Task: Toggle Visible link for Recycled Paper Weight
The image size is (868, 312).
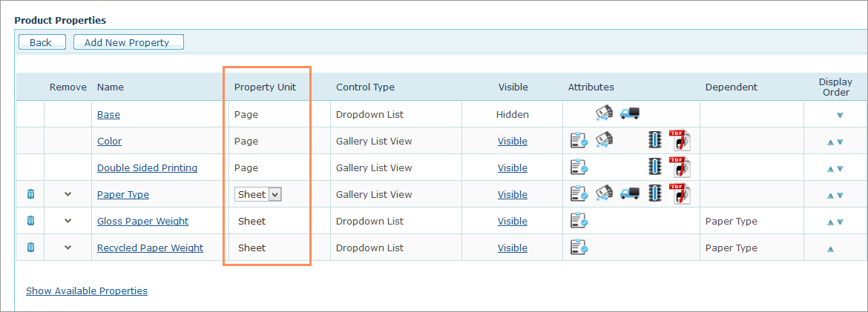Action: [x=512, y=248]
